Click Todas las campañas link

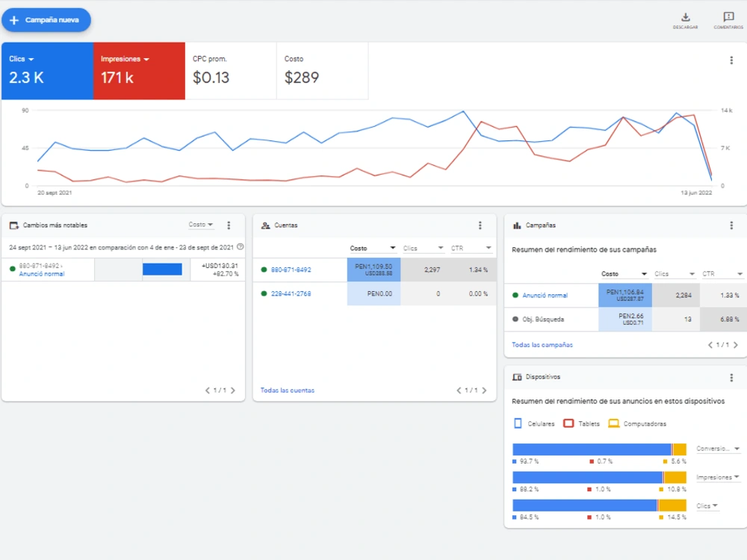tap(542, 345)
